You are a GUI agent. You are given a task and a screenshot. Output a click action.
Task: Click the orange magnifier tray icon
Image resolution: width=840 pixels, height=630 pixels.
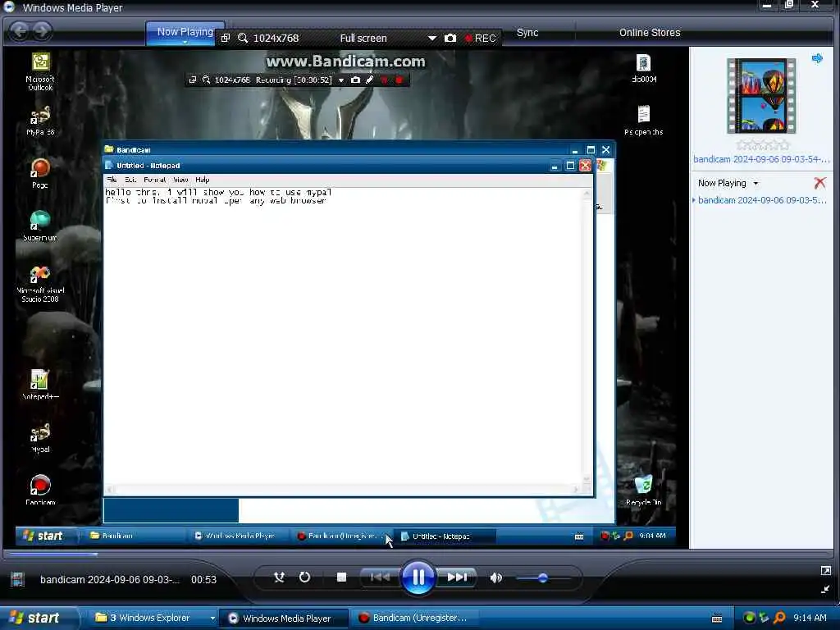[x=780, y=618]
